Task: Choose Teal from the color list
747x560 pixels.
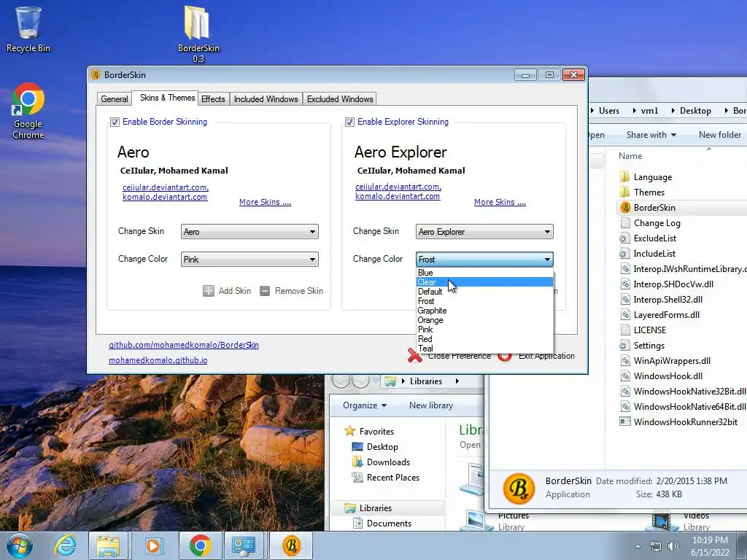Action: [484, 349]
